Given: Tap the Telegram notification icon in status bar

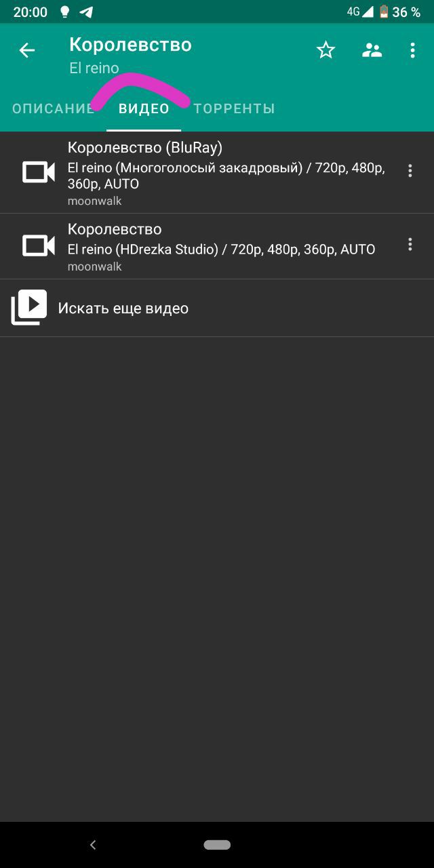Looking at the screenshot, I should (x=86, y=12).
